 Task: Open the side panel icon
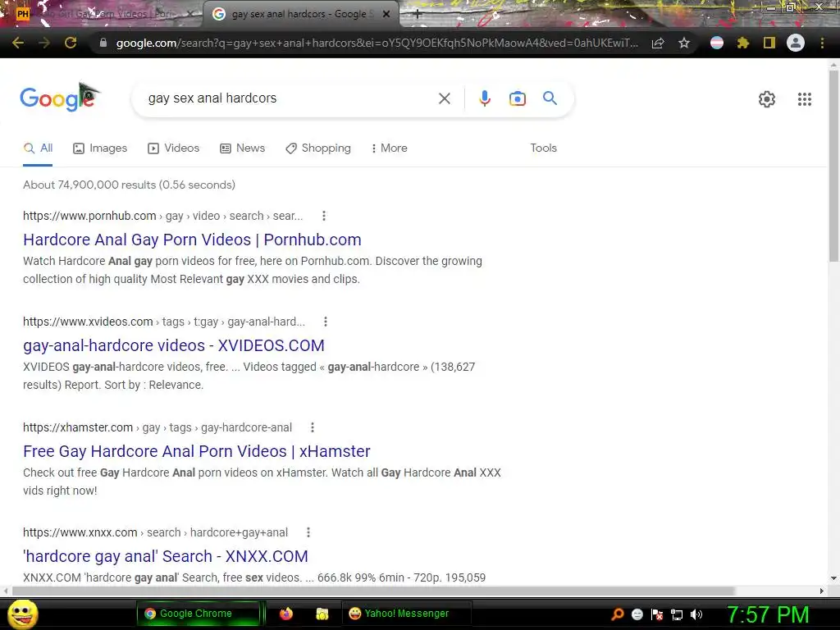point(769,43)
